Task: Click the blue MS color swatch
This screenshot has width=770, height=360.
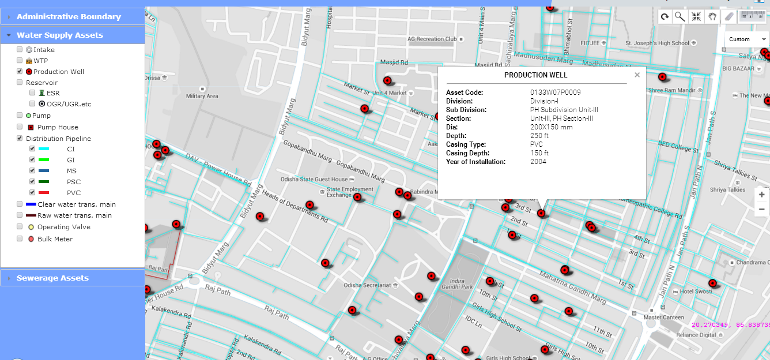Action: 43,171
